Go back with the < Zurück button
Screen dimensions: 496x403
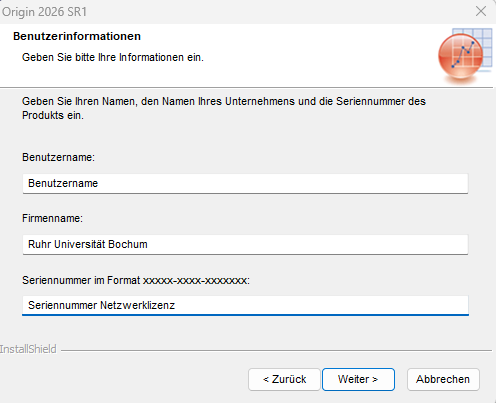click(x=284, y=379)
